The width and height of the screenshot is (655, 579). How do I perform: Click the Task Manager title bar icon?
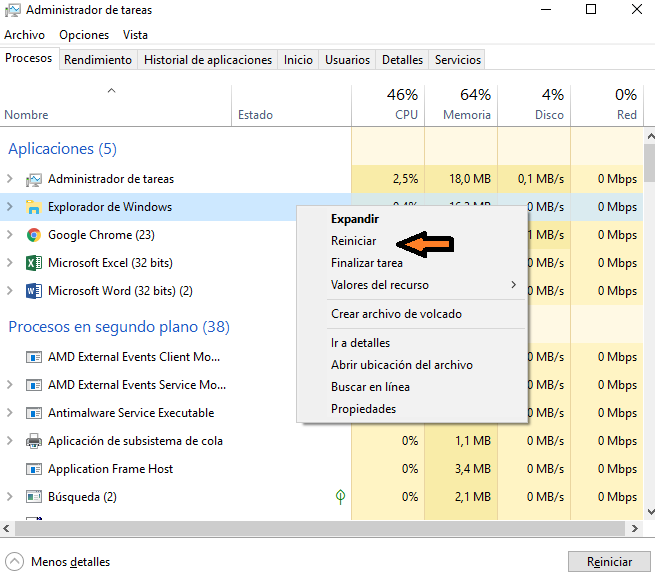click(x=13, y=10)
